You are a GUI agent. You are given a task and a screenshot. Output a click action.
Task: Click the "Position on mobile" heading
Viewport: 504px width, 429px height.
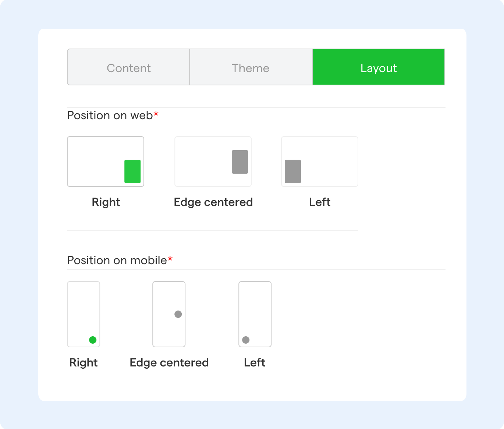(117, 260)
